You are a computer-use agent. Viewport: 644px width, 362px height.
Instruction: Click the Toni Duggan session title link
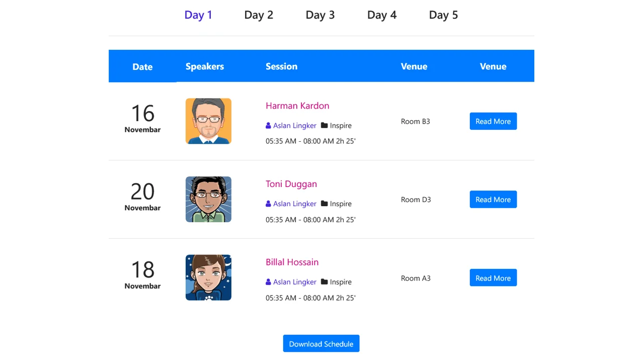(291, 184)
